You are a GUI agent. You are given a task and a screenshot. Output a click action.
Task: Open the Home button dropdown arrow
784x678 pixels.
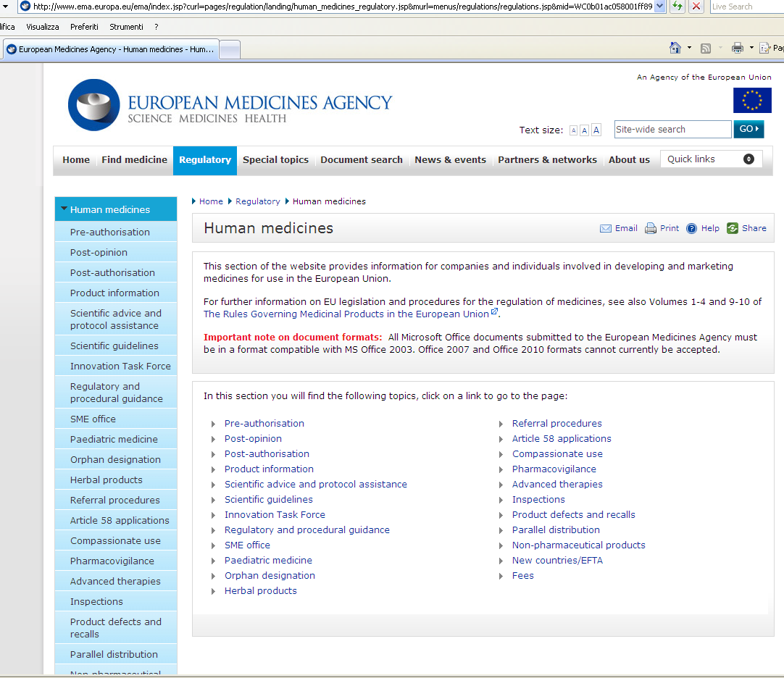tap(690, 48)
